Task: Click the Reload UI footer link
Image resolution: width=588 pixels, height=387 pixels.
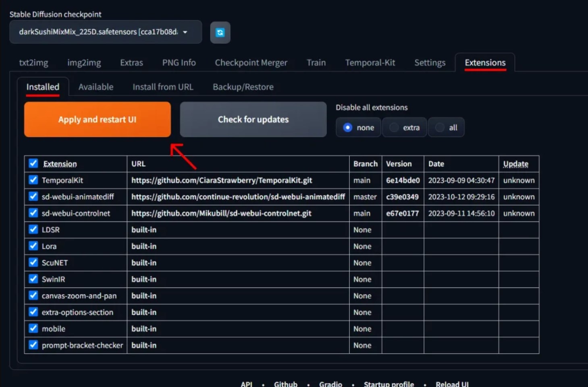Action: [x=452, y=384]
